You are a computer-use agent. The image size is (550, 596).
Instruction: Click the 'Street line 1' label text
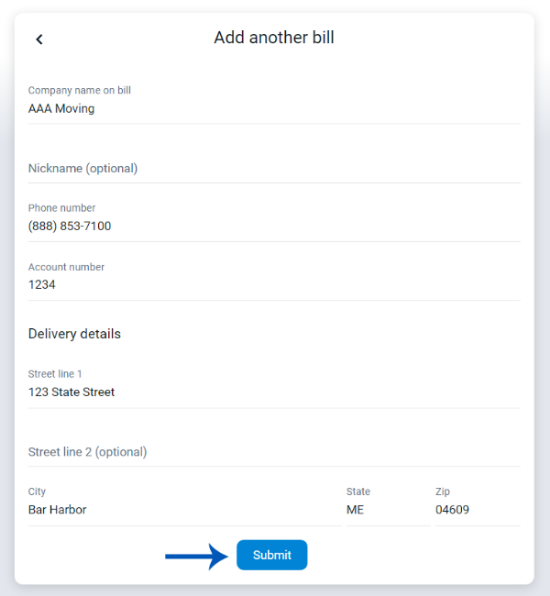point(55,374)
